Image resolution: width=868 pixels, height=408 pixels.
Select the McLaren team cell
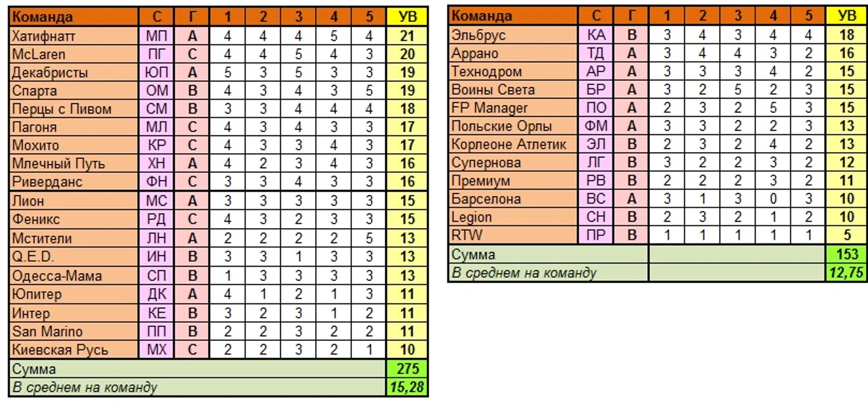(74, 55)
